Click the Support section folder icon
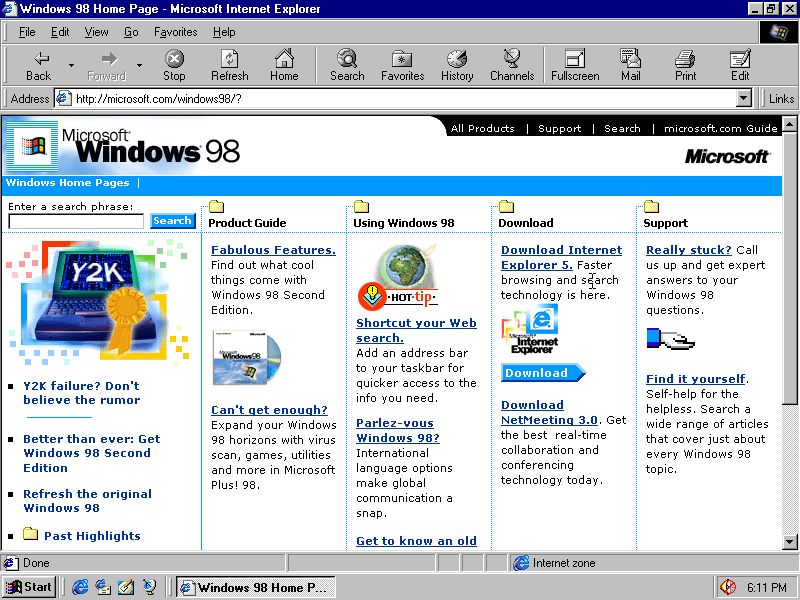 (x=651, y=207)
